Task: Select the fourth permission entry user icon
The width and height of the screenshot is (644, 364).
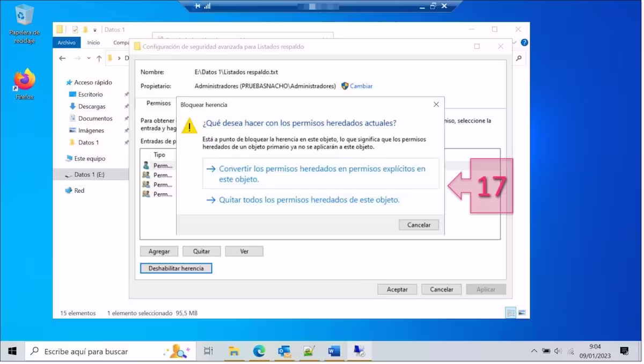Action: pos(146,194)
